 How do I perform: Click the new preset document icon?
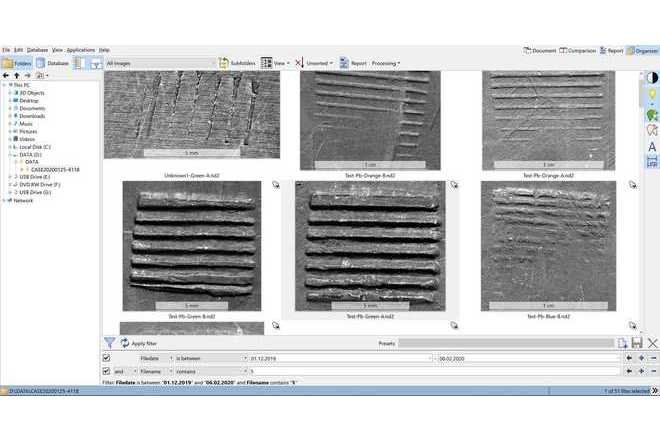click(x=623, y=343)
